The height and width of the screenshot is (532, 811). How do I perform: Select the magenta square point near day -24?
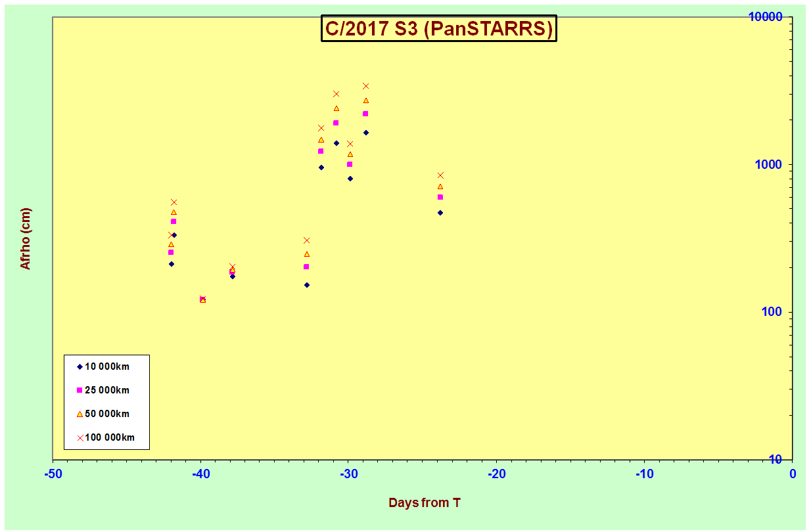click(440, 197)
